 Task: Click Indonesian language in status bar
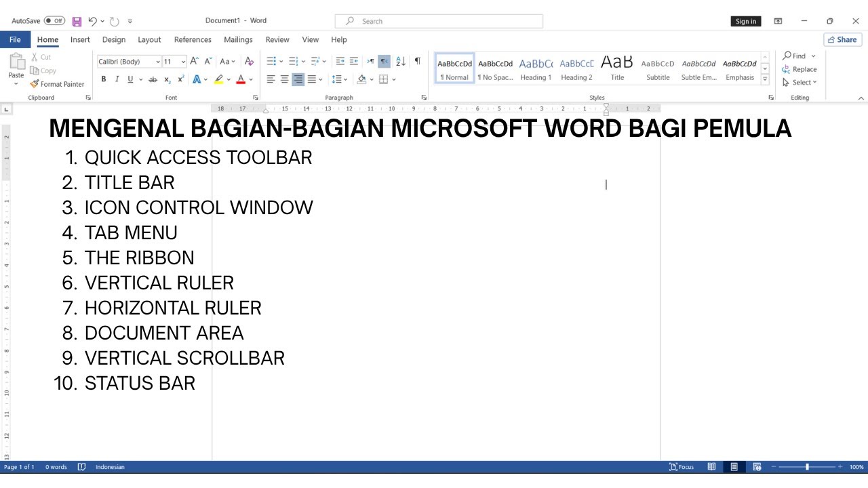[110, 466]
